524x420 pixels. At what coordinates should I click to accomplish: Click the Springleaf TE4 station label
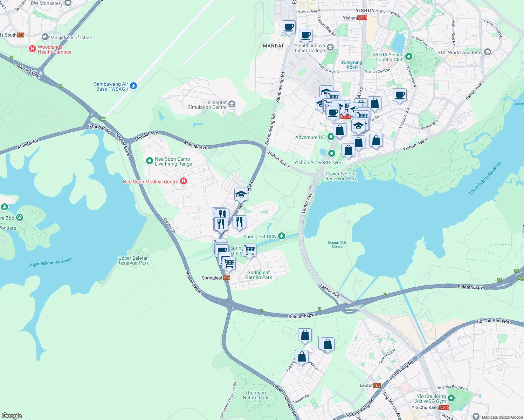click(x=216, y=278)
